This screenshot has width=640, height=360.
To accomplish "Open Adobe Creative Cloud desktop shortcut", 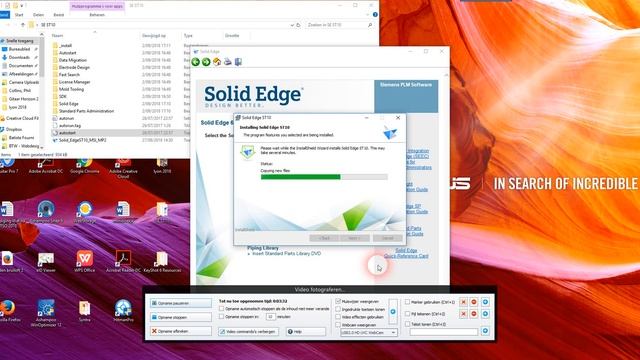I will 123,169.
